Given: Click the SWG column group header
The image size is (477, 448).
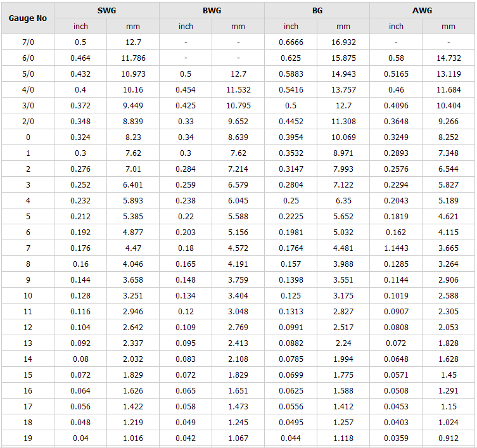Looking at the screenshot, I should coord(106,11).
